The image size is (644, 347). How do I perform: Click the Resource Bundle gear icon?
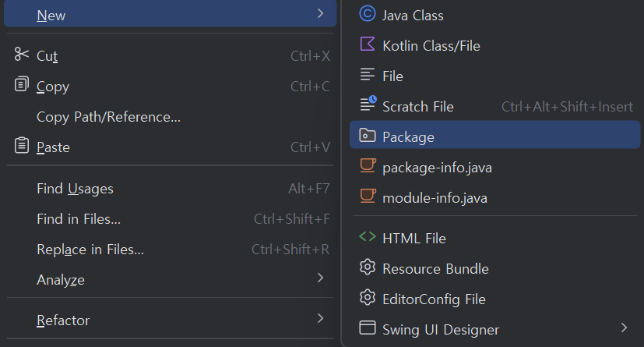tap(368, 267)
